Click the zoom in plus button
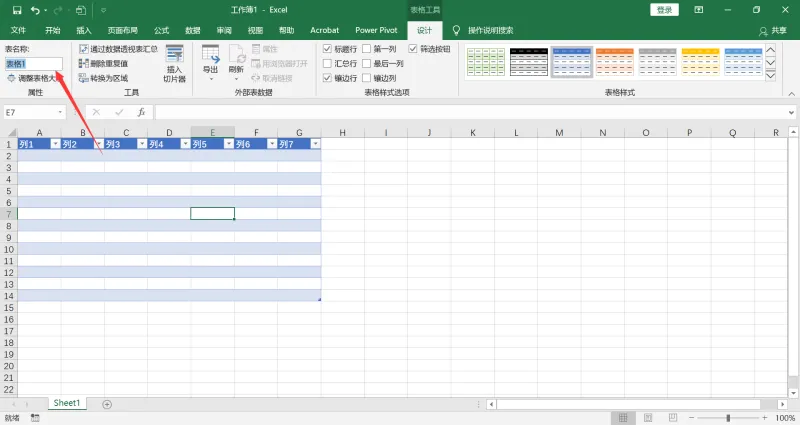The height and width of the screenshot is (425, 800). (764, 418)
